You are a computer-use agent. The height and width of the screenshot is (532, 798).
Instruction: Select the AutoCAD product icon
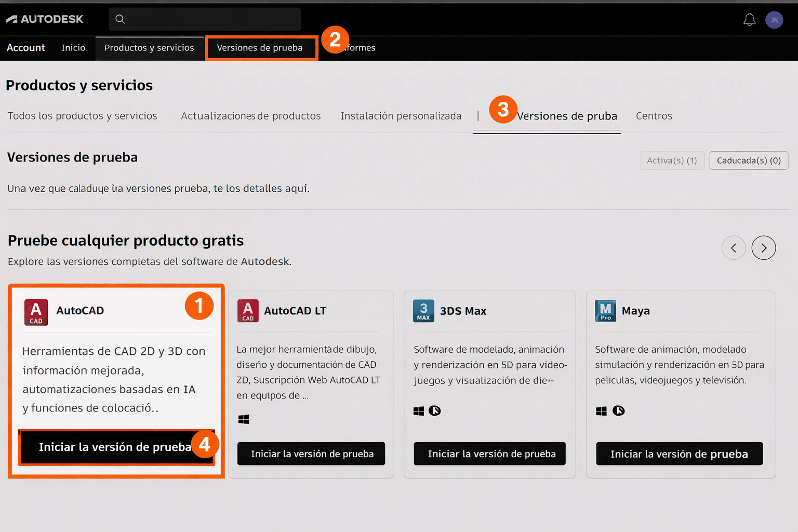[35, 312]
